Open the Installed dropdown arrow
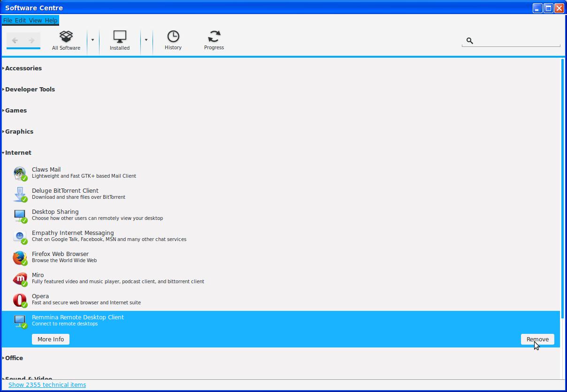Screen dimensions: 567x392 (x=146, y=40)
